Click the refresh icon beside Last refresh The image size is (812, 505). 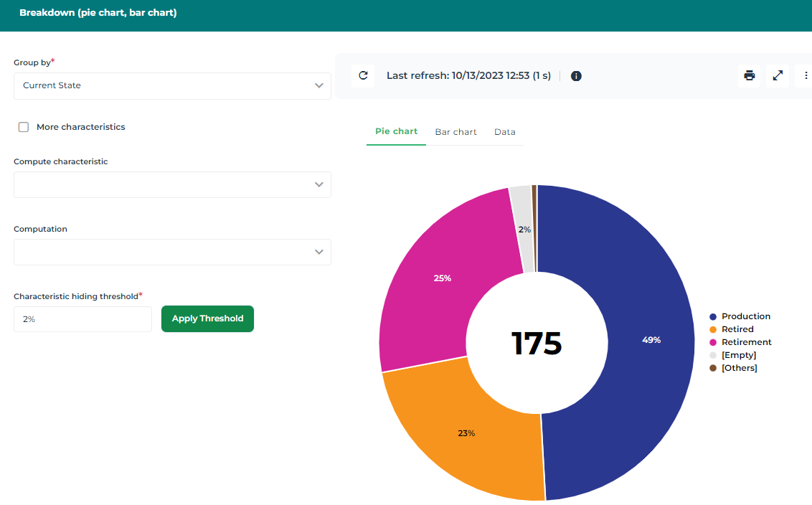[363, 75]
